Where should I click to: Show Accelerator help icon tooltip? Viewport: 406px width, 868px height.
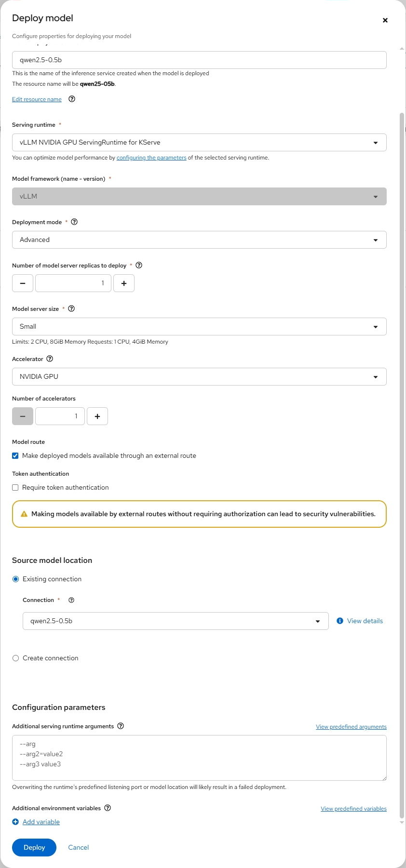pyautogui.click(x=50, y=359)
